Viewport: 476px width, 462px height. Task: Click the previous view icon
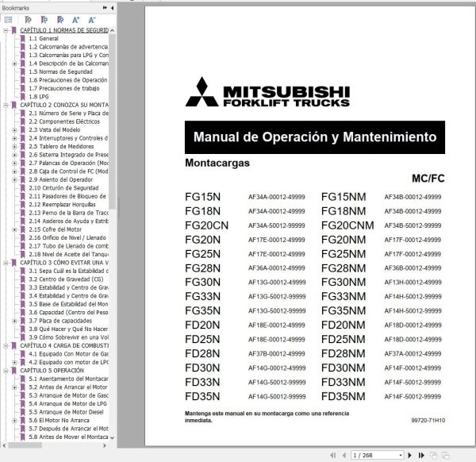[x=434, y=455]
